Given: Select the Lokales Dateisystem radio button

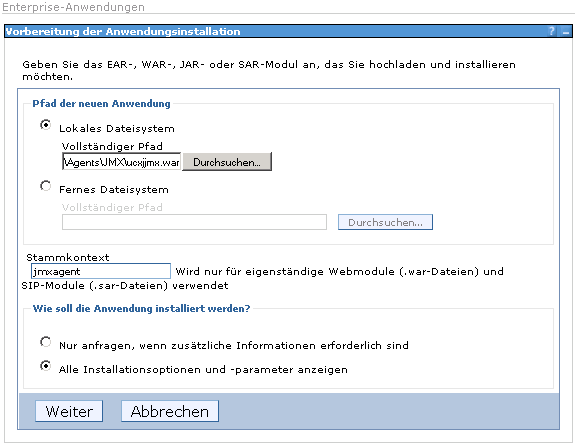Looking at the screenshot, I should [x=45, y=125].
